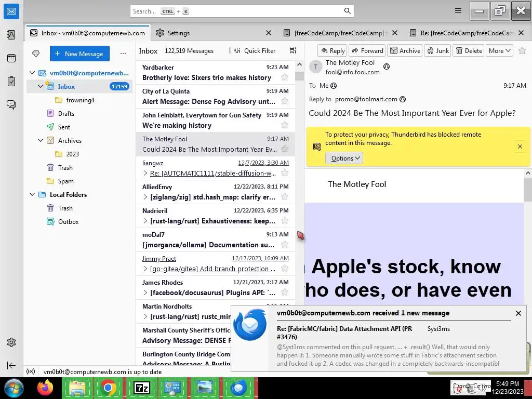Close the [freeCodeCamp/freeCodeCamp] tab

pos(395,33)
